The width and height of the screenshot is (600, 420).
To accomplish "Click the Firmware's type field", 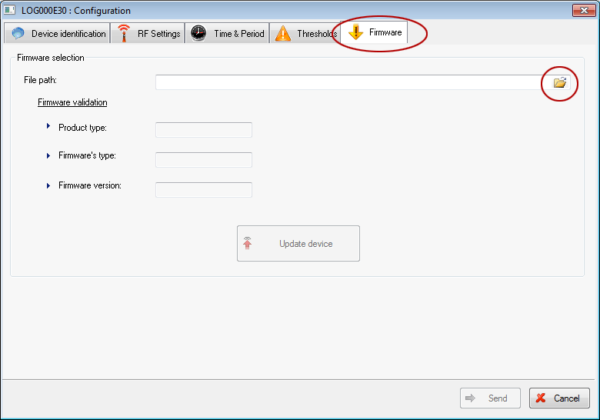I will click(204, 160).
